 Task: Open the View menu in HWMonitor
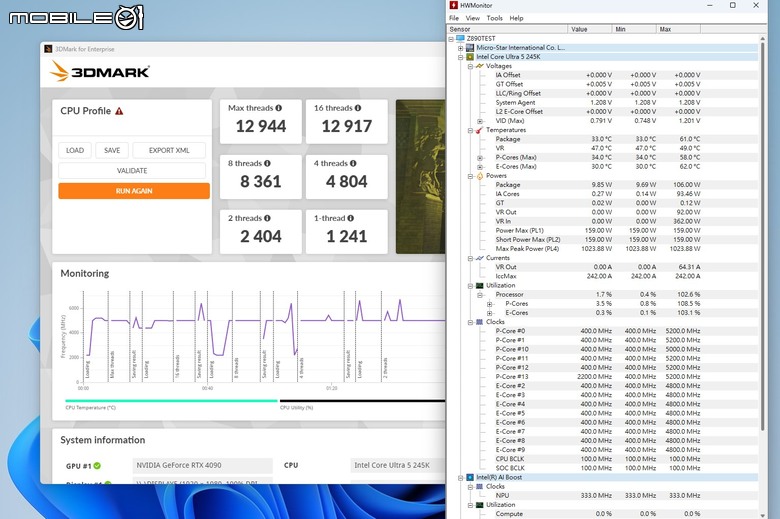point(473,18)
